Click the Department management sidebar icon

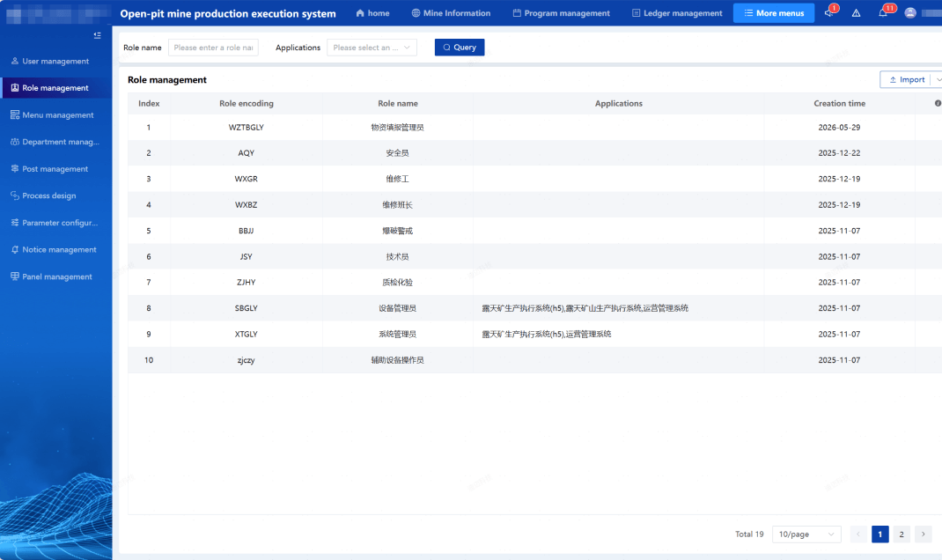click(x=15, y=142)
